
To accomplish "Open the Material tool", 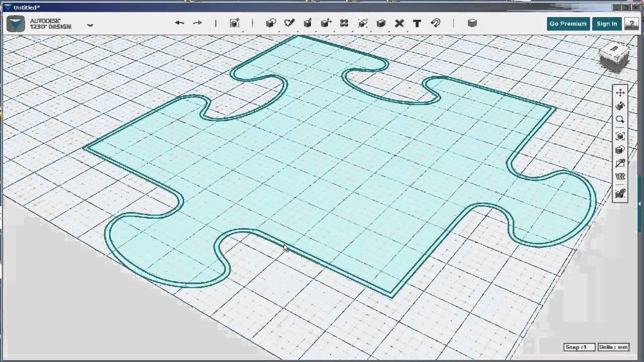I will click(472, 23).
